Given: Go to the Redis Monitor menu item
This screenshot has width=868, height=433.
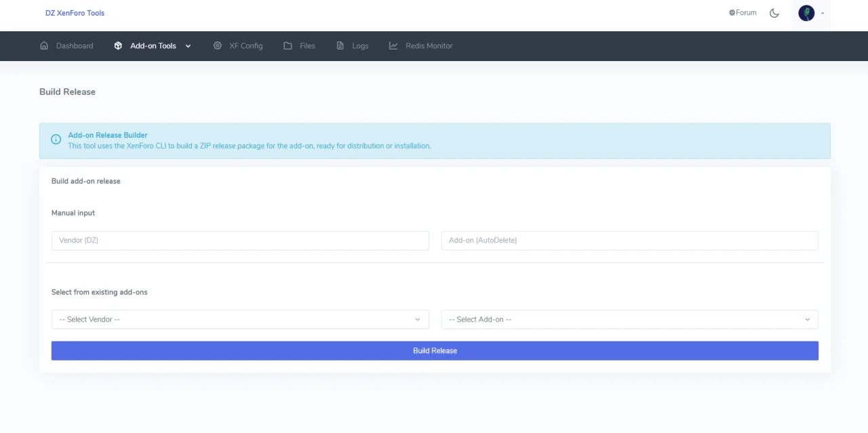Looking at the screenshot, I should [429, 46].
